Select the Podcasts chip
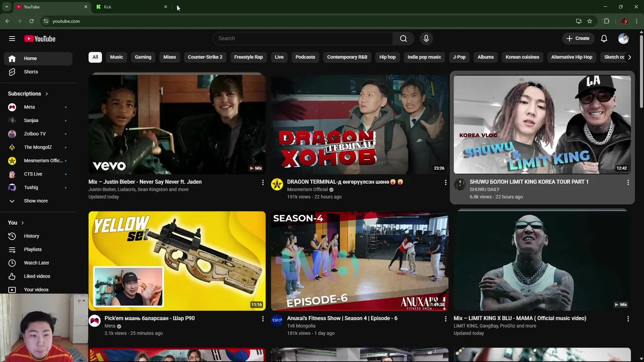Screen dimensions: 644x362 (x=305, y=57)
